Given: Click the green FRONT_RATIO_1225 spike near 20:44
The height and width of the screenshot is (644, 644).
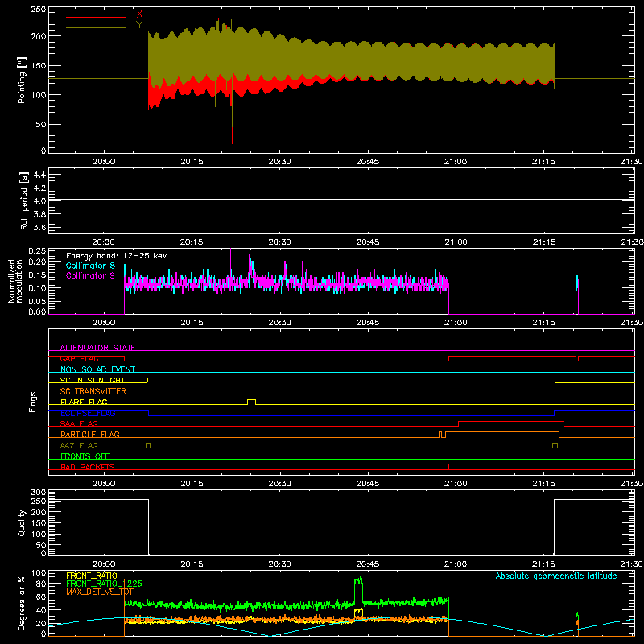Looking at the screenshot, I should point(358,590).
